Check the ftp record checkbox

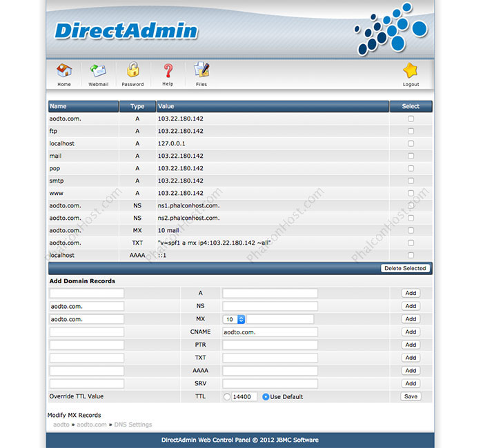tap(411, 131)
